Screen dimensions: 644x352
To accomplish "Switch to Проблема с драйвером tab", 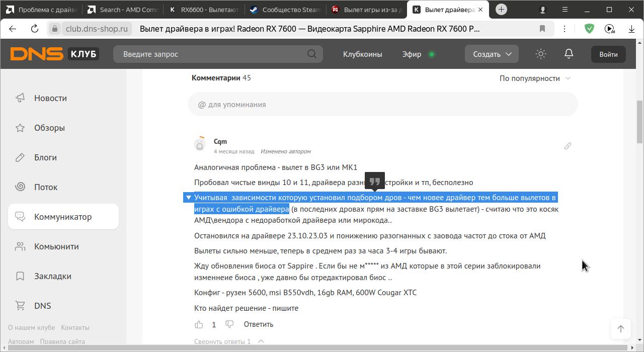I will click(x=41, y=10).
